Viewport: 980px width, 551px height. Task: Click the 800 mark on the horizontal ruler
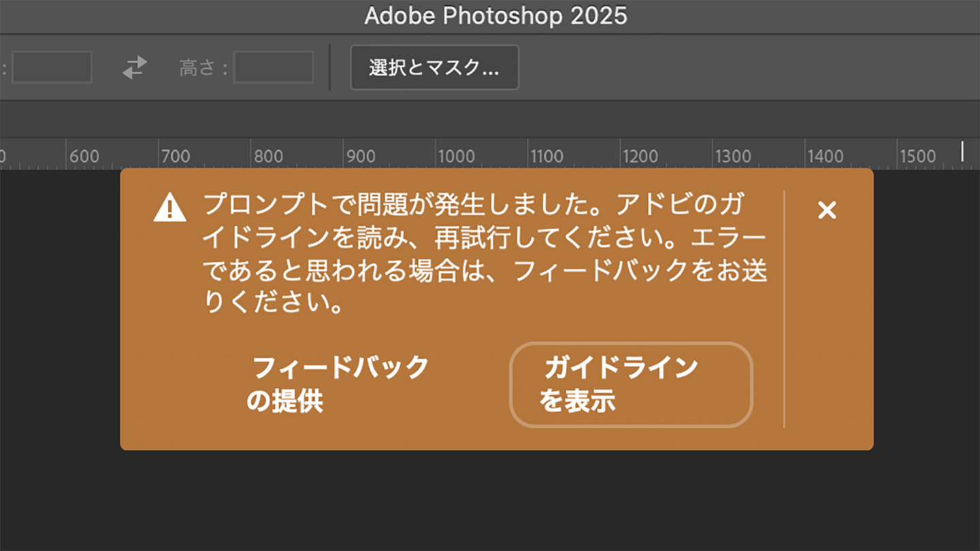click(x=268, y=156)
